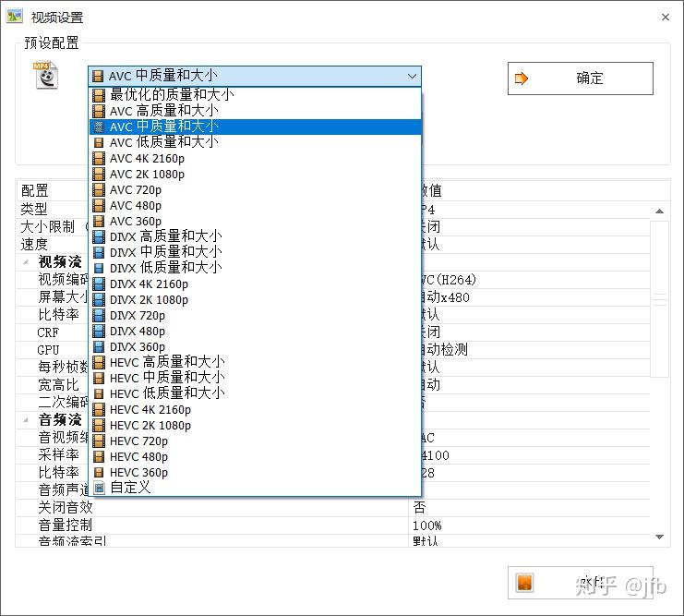Click the 关闭音效 row
The height and width of the screenshot is (616, 684).
tap(333, 508)
